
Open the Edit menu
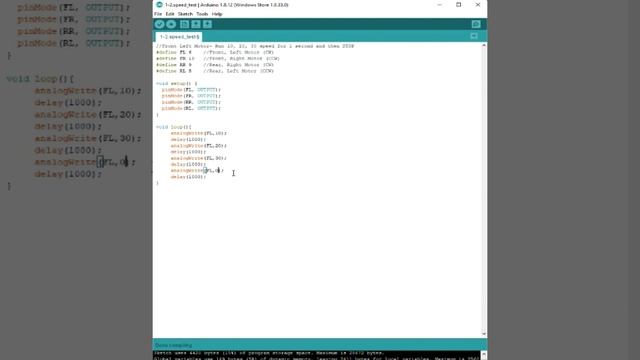click(170, 14)
